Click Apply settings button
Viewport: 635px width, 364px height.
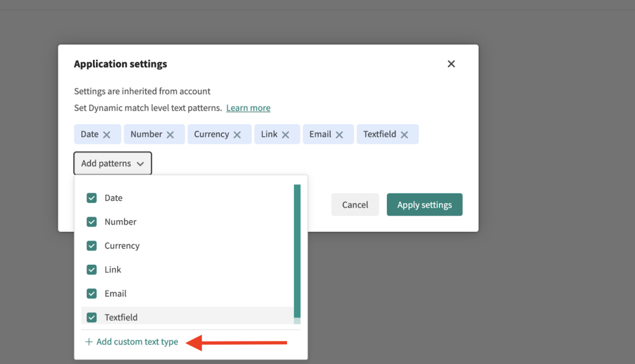pyautogui.click(x=424, y=205)
